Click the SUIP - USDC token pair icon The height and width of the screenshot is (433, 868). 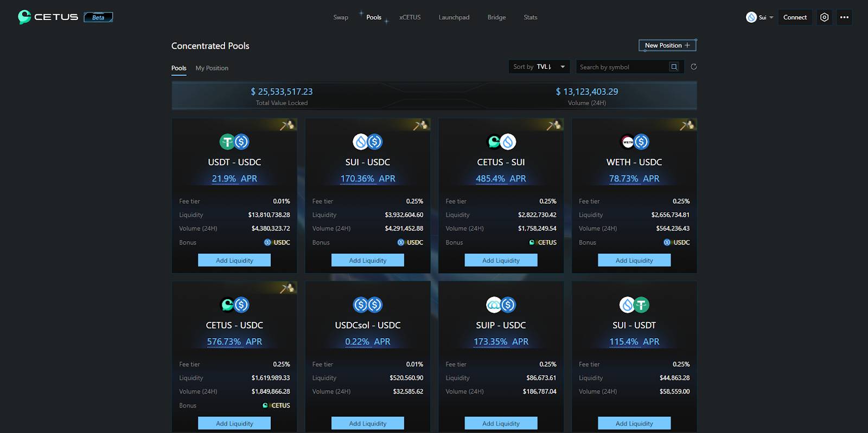pyautogui.click(x=501, y=305)
